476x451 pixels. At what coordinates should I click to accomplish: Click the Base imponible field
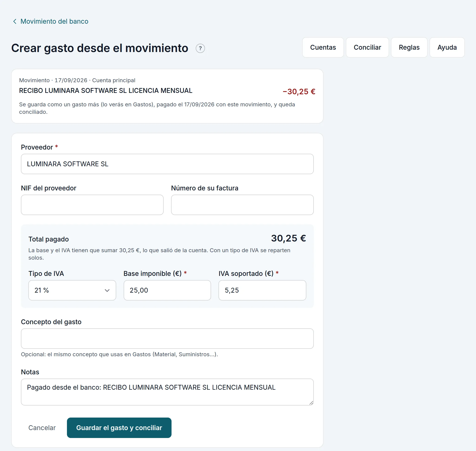pyautogui.click(x=167, y=290)
